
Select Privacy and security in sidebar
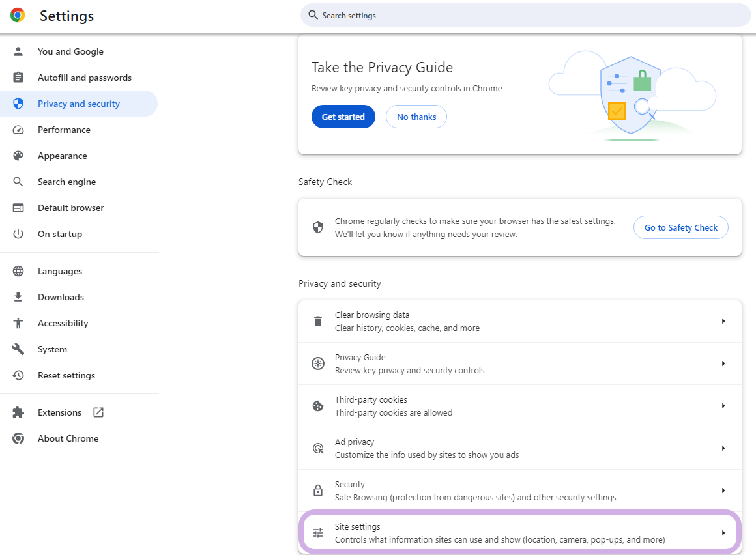pos(79,104)
